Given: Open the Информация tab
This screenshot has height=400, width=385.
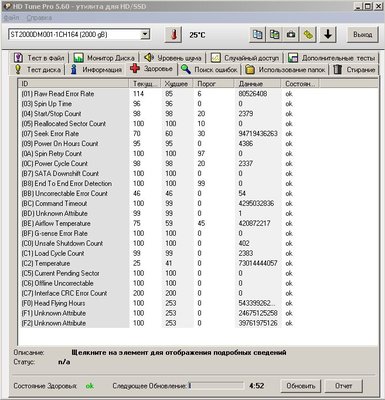Looking at the screenshot, I should click(x=96, y=70).
